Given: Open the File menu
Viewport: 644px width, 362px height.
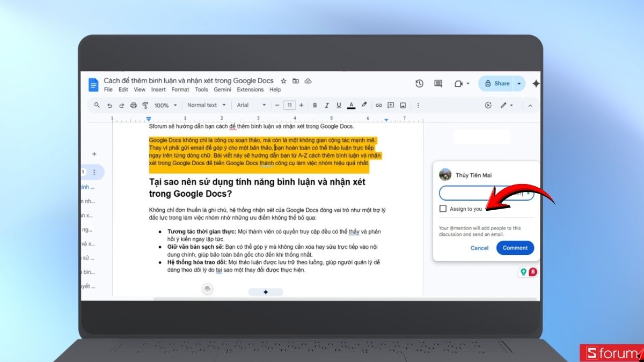Looking at the screenshot, I should click(108, 90).
